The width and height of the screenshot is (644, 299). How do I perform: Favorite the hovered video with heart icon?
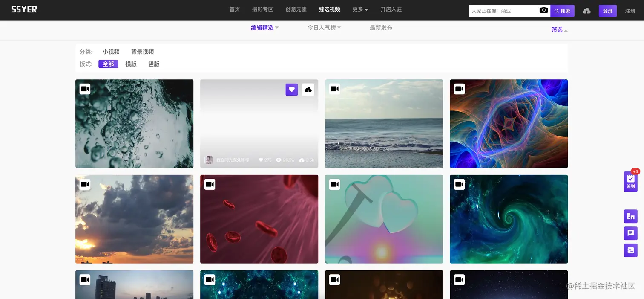click(x=292, y=90)
